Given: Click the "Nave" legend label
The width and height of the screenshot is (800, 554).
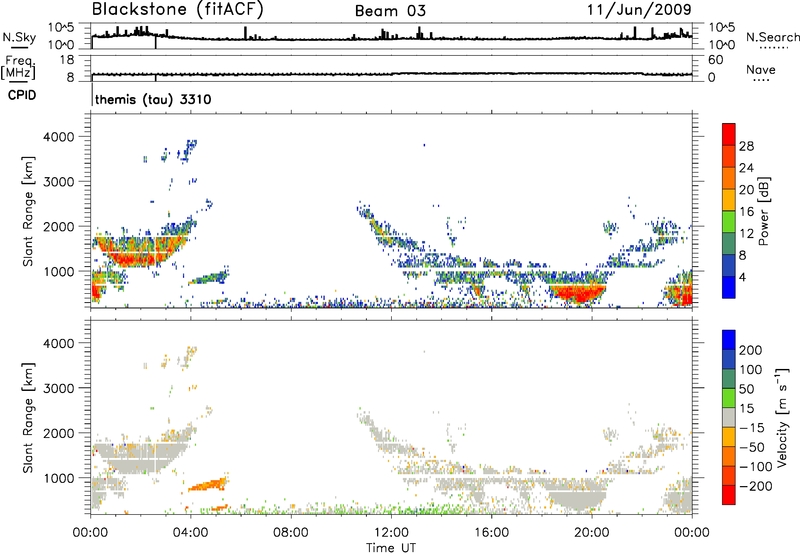Looking at the screenshot, I should tap(760, 70).
